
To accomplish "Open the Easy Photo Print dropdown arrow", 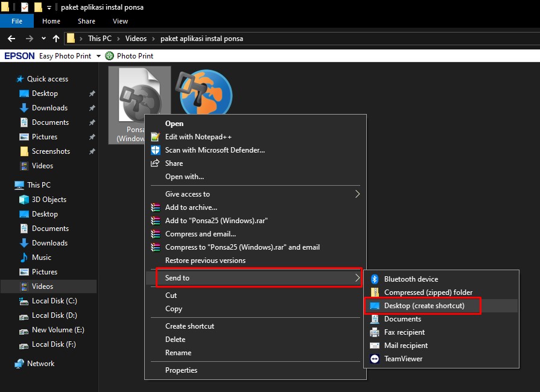I will [98, 55].
